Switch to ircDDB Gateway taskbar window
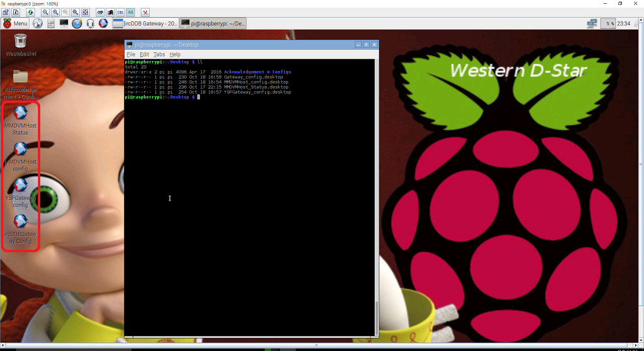The width and height of the screenshot is (644, 351). (x=145, y=23)
